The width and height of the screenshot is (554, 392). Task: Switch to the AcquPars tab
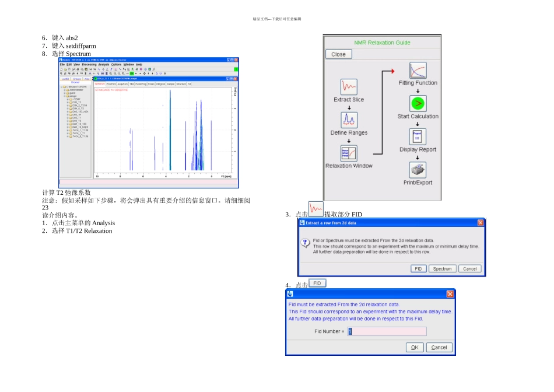pos(122,84)
